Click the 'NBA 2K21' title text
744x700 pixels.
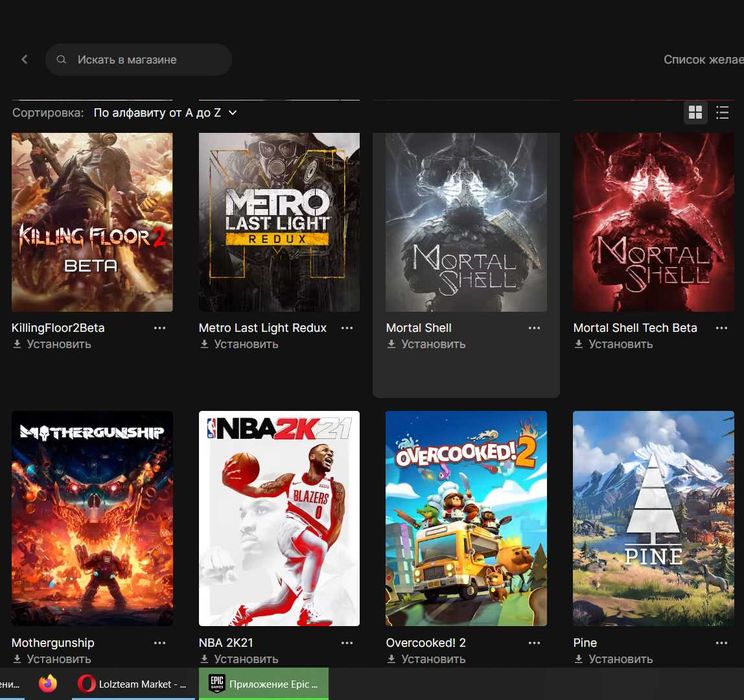click(226, 643)
